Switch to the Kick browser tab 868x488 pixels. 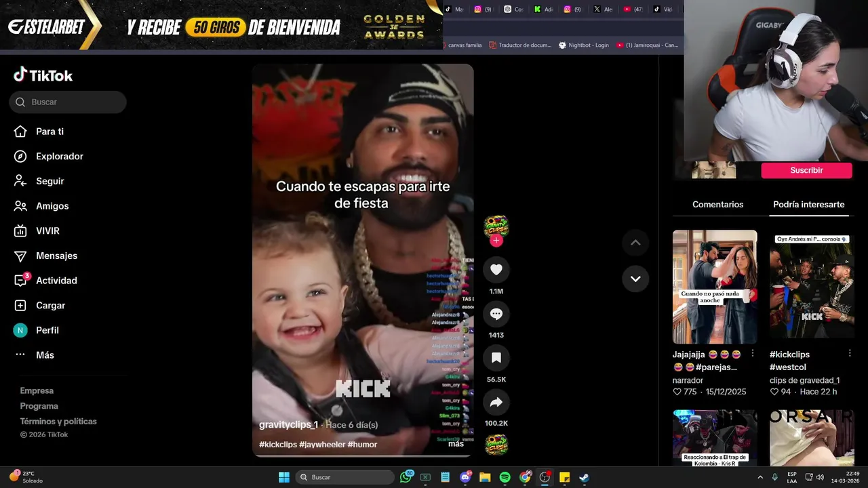coord(543,9)
